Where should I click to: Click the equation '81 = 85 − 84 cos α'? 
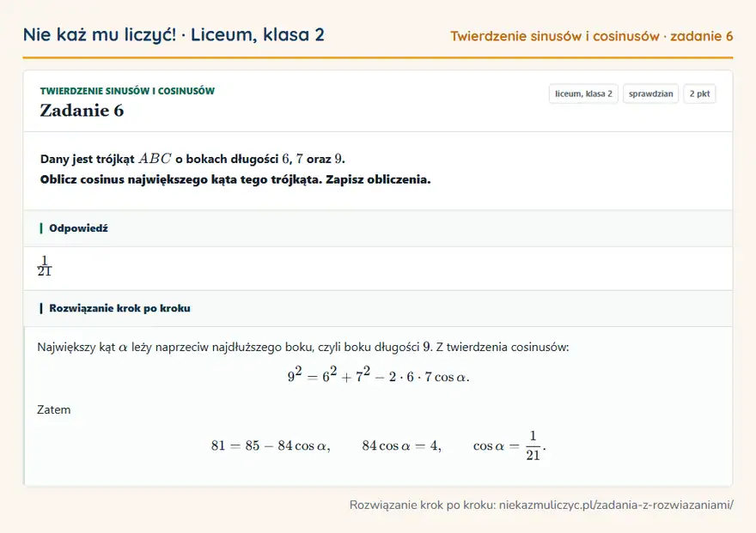(x=271, y=445)
